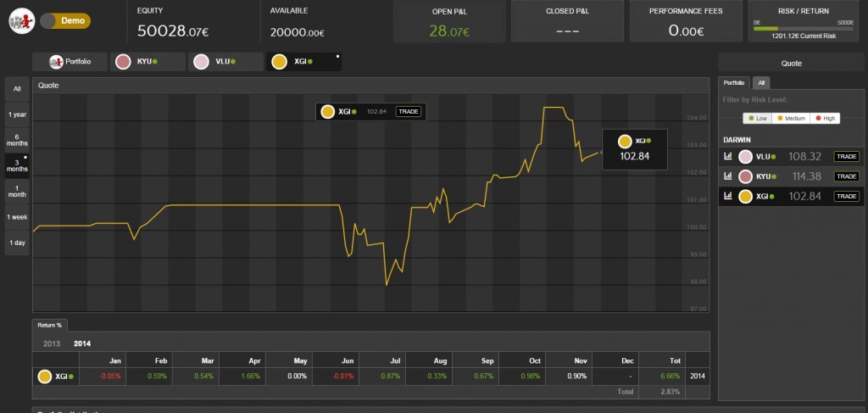Screen dimensions: 868x413
Task: Click the Darwinex logo in top-left corner
Action: click(x=21, y=20)
